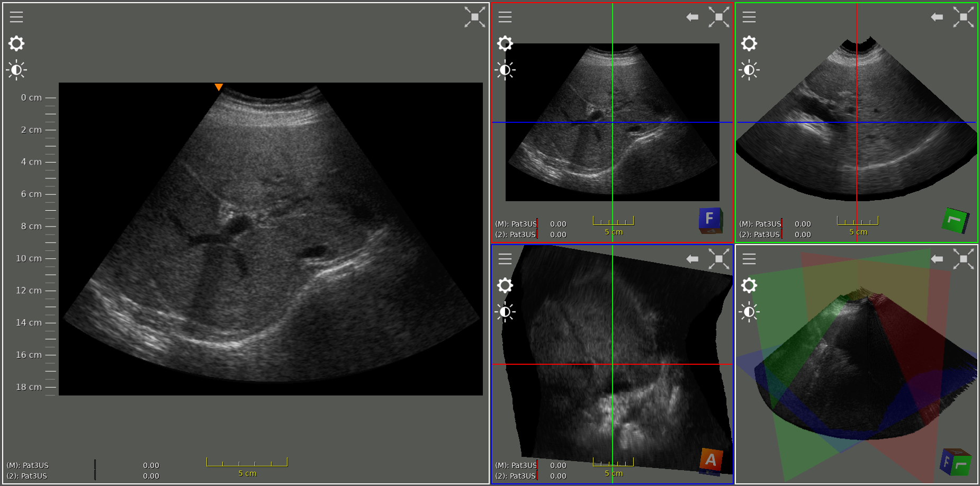The height and width of the screenshot is (486, 980).
Task: Click the blue F orientation cube
Action: (710, 220)
